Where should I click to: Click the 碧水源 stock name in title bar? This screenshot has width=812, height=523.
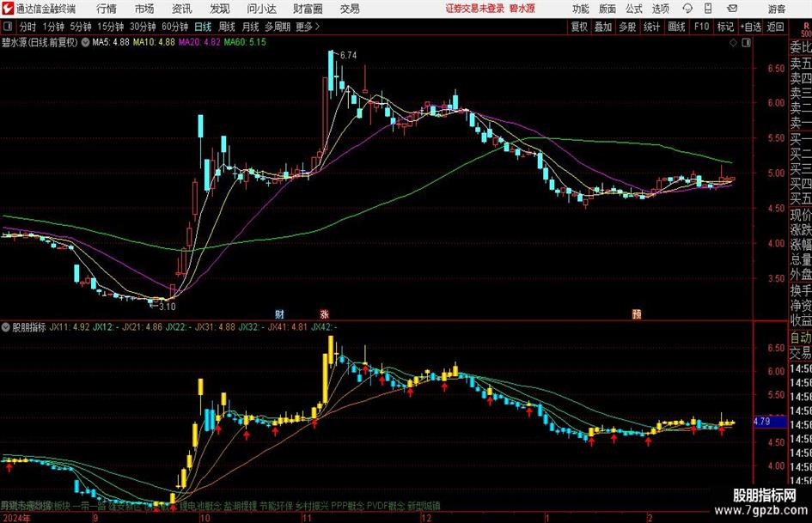522,9
